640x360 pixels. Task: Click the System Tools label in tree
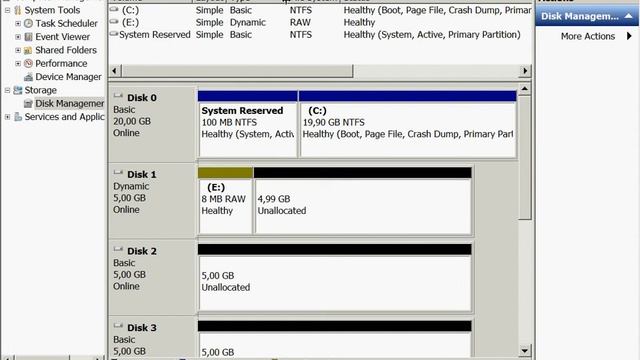pyautogui.click(x=52, y=10)
